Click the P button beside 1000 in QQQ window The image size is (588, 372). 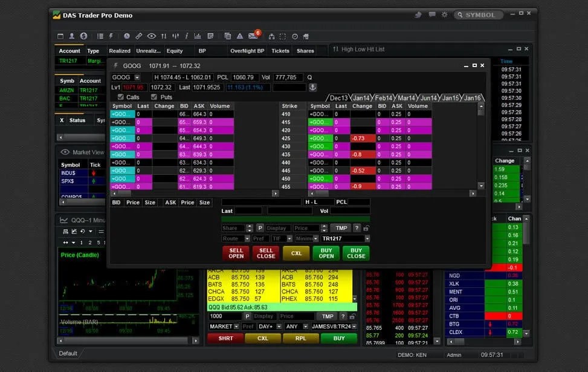(247, 316)
